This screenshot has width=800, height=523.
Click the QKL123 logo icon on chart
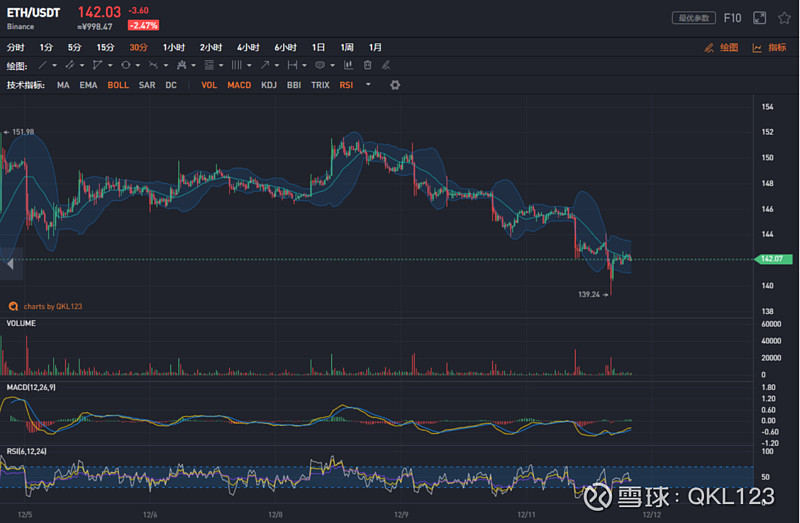click(13, 306)
